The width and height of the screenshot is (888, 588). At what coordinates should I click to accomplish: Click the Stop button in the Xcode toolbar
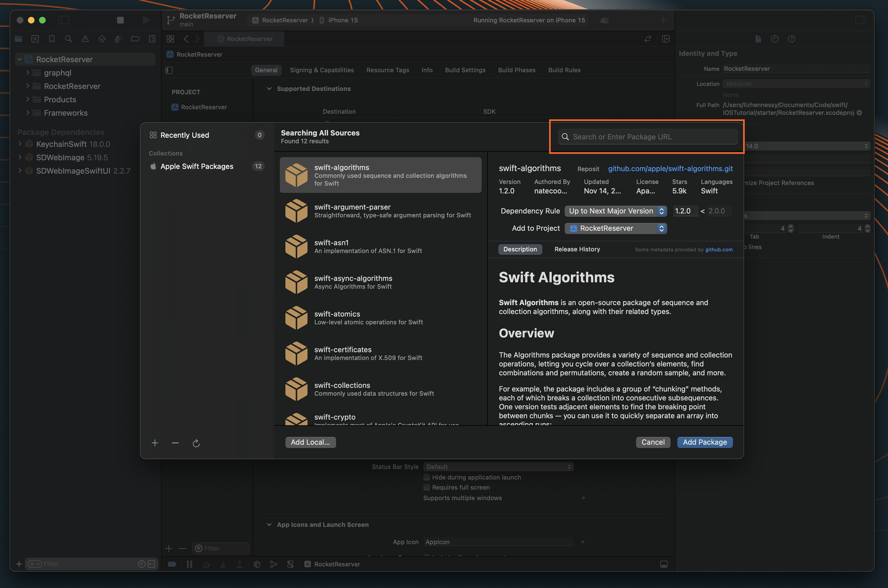(120, 20)
